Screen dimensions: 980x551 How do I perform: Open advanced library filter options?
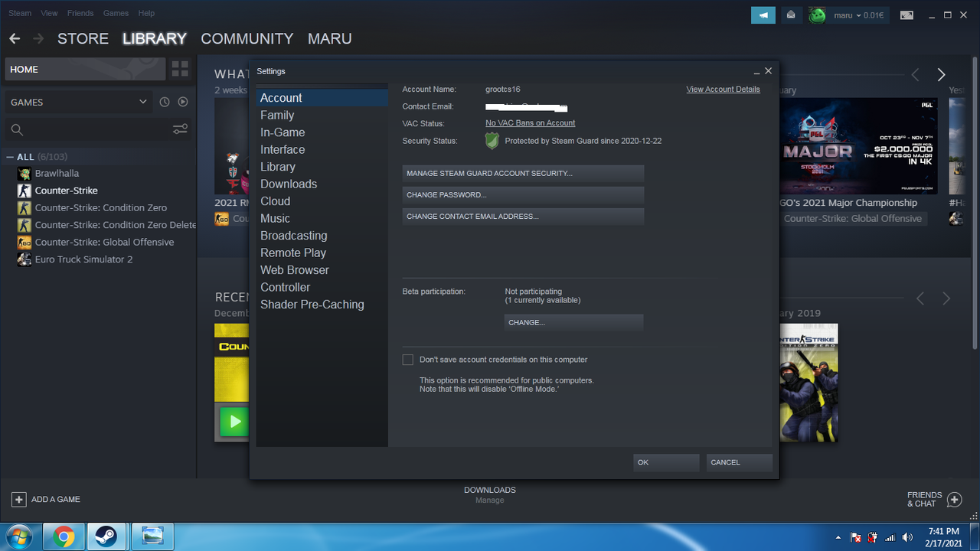pos(180,129)
